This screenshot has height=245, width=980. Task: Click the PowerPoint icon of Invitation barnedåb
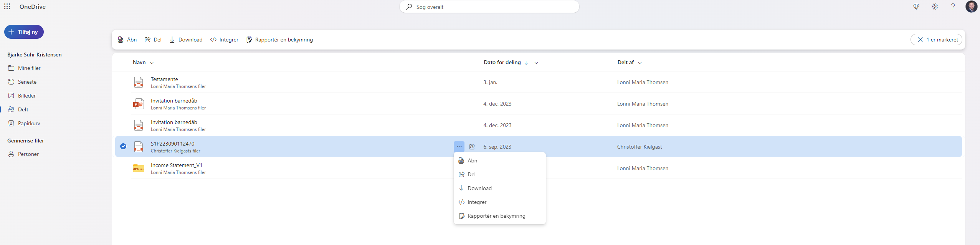(x=139, y=104)
